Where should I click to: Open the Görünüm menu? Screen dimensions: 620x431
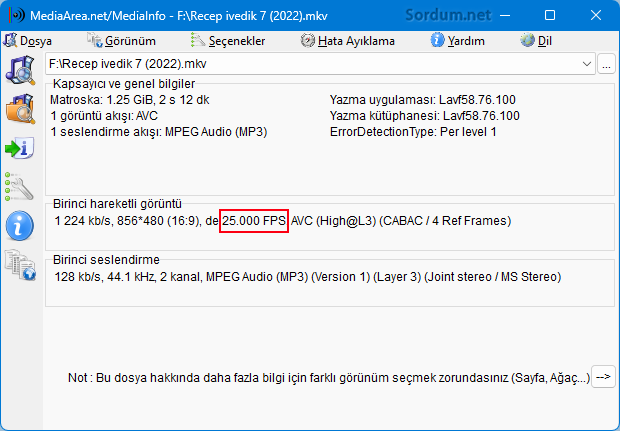[121, 41]
